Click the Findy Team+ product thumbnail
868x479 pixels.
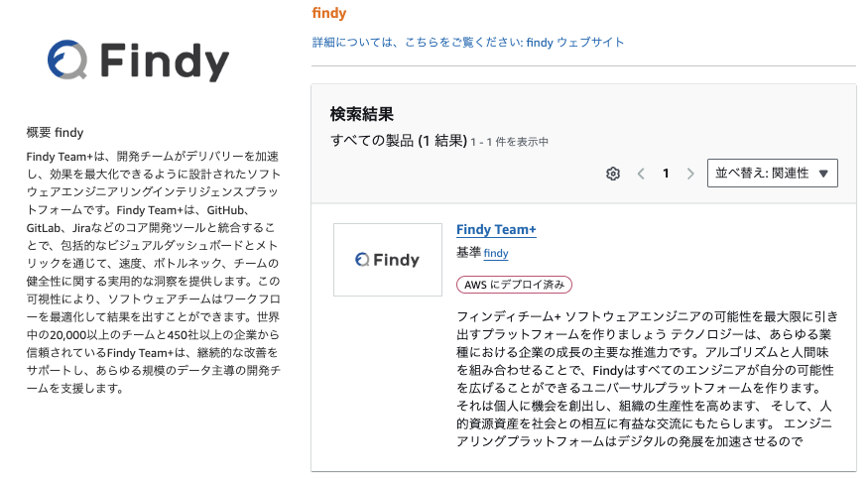click(x=388, y=260)
